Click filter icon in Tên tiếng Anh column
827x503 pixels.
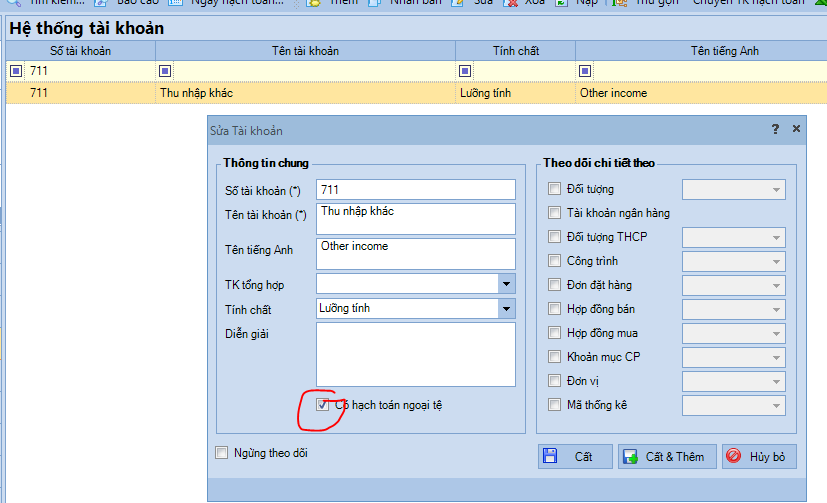tap(585, 71)
